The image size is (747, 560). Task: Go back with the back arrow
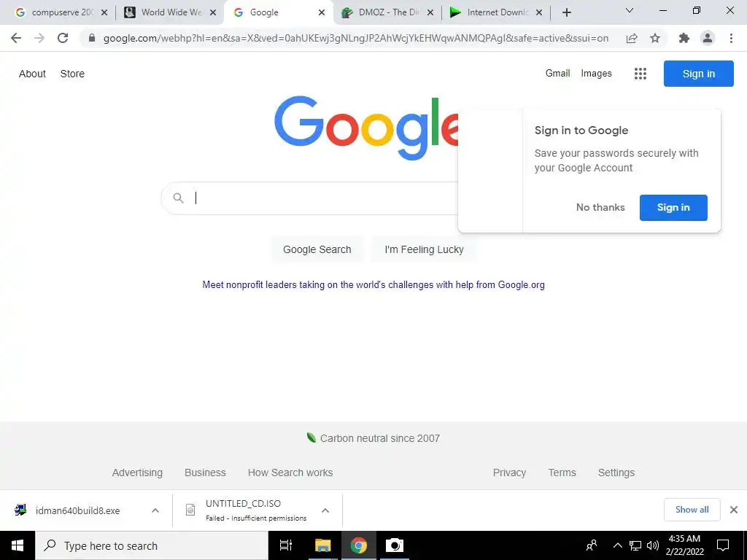(16, 38)
